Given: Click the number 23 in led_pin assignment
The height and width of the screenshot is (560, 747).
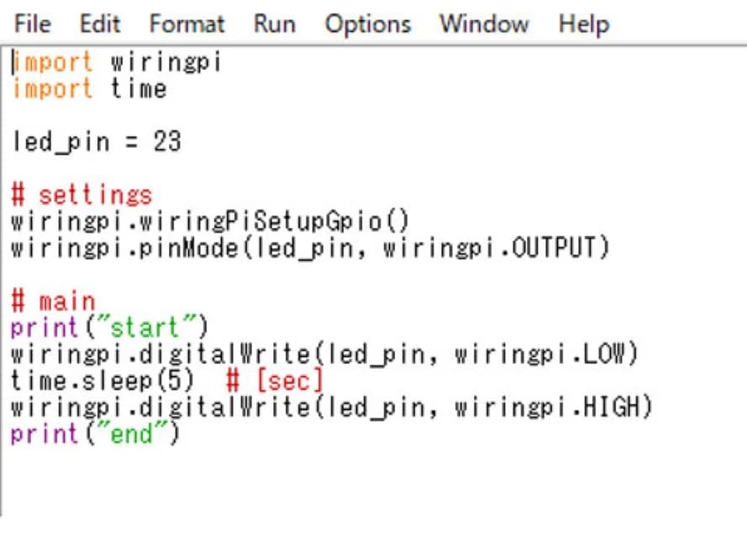Looking at the screenshot, I should [x=166, y=142].
